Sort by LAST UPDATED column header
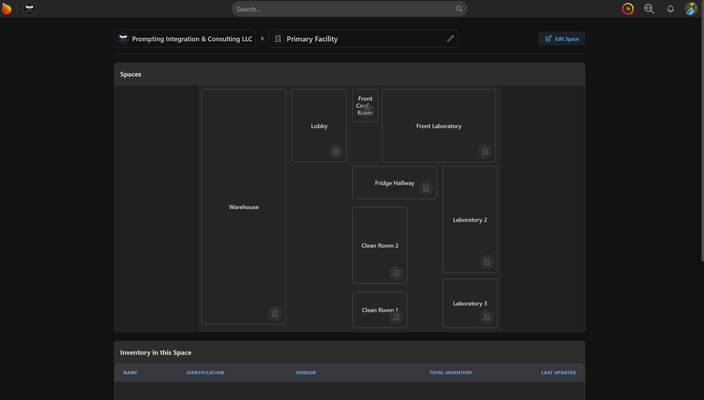 click(x=558, y=373)
